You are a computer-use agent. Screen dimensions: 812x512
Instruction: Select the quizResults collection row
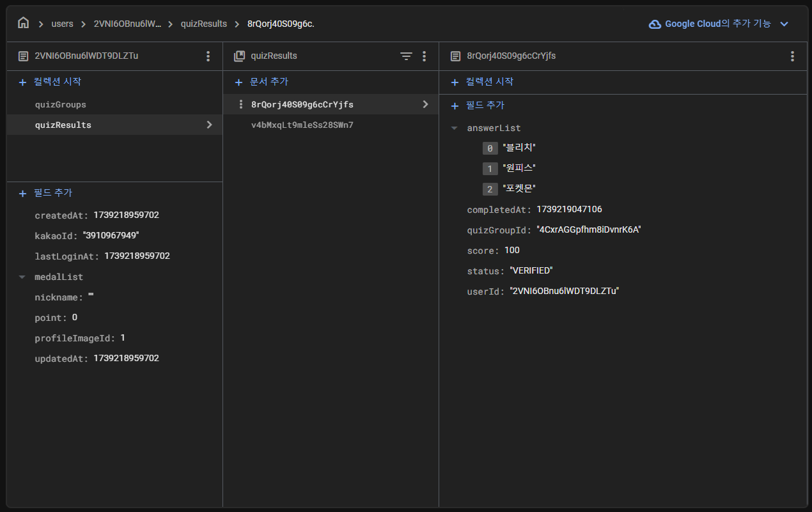[x=114, y=125]
